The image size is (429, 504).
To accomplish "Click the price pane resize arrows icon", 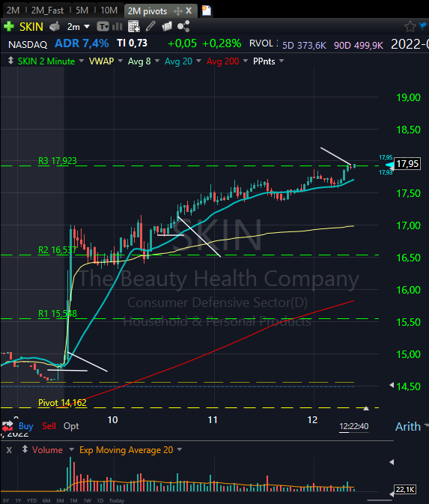I will coord(10,61).
